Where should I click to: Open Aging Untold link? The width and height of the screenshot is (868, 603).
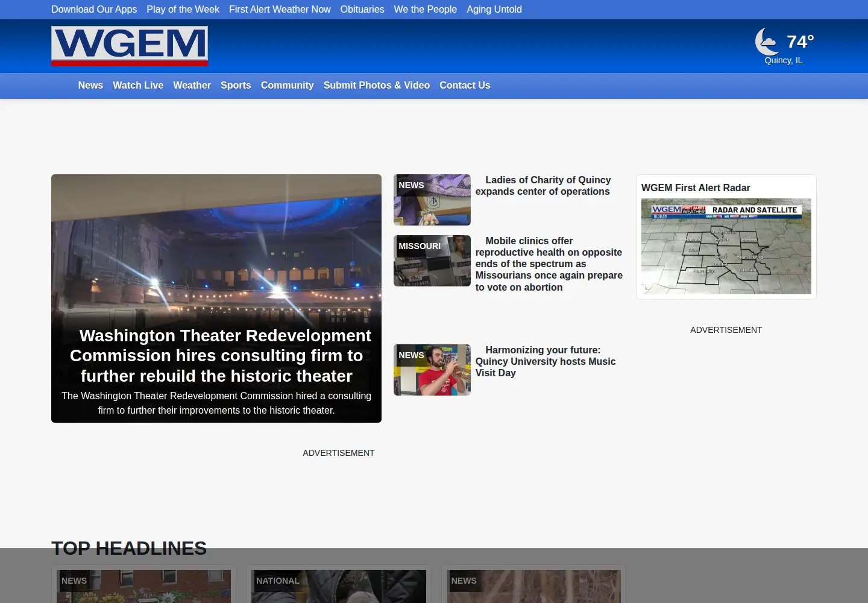[x=494, y=10]
